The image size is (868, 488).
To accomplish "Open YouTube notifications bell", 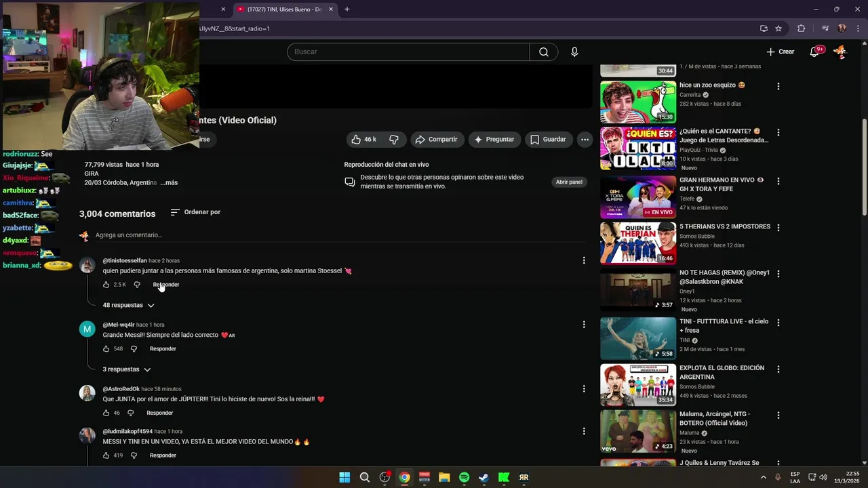I will pos(816,52).
